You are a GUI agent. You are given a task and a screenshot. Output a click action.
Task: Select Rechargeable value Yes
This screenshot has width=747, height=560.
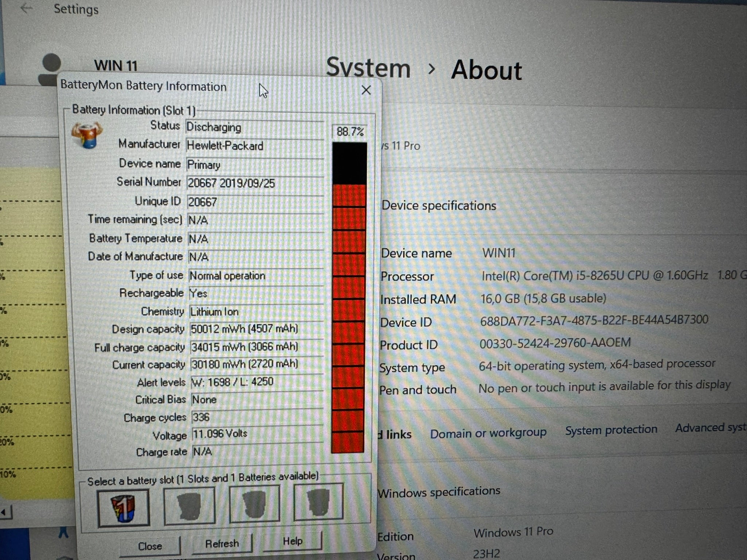tap(256, 293)
